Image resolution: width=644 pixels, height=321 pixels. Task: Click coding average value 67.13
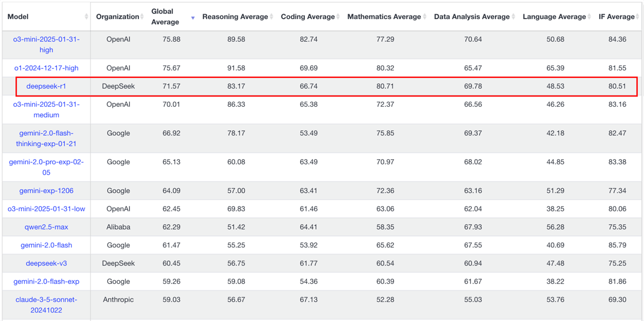[308, 300]
